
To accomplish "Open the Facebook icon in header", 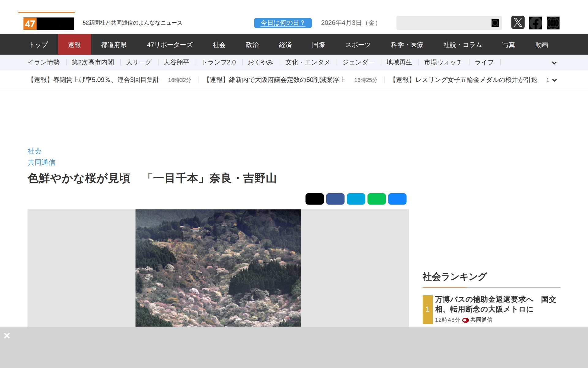I will [535, 23].
